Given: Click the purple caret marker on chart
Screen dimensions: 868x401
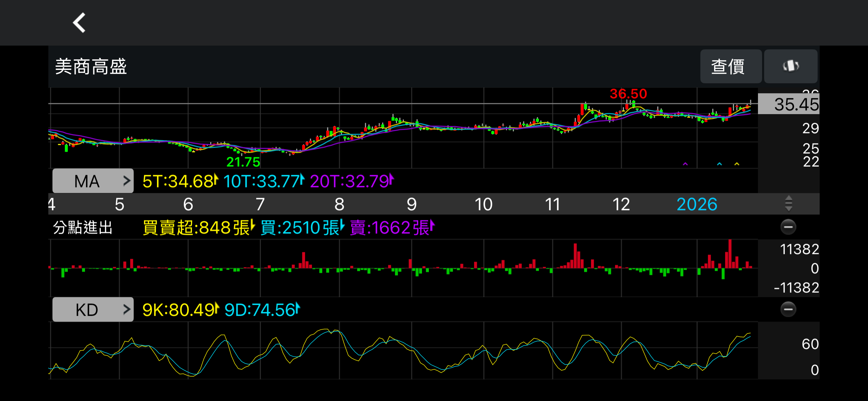Looking at the screenshot, I should click(685, 164).
